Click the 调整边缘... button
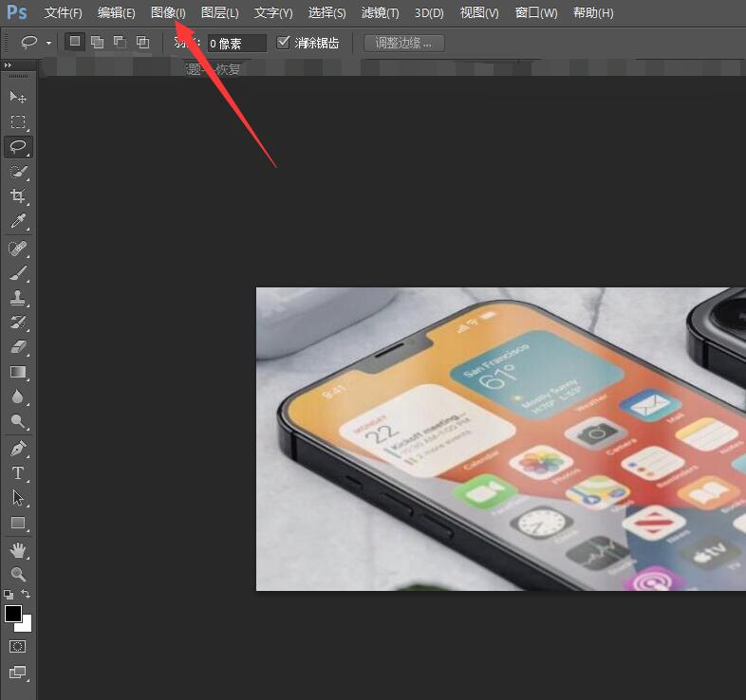This screenshot has height=700, width=746. 404,44
